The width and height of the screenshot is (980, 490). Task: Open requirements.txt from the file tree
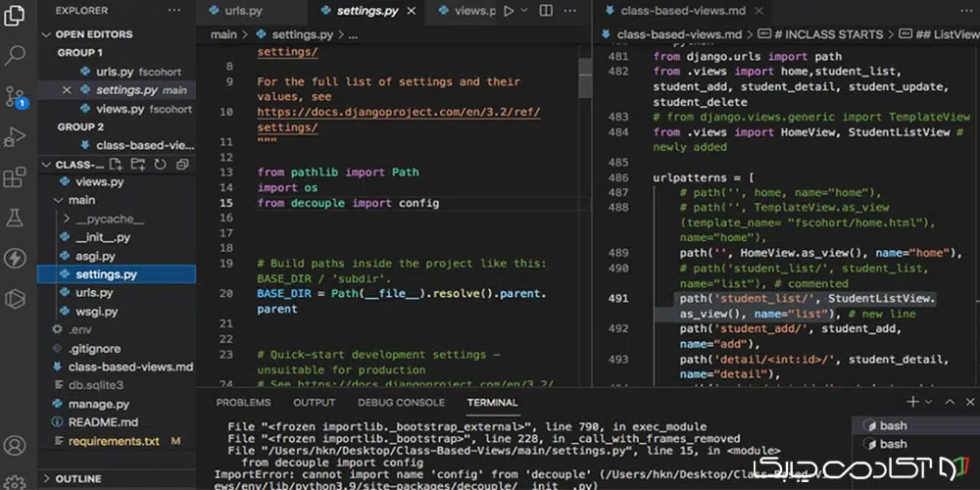[113, 441]
